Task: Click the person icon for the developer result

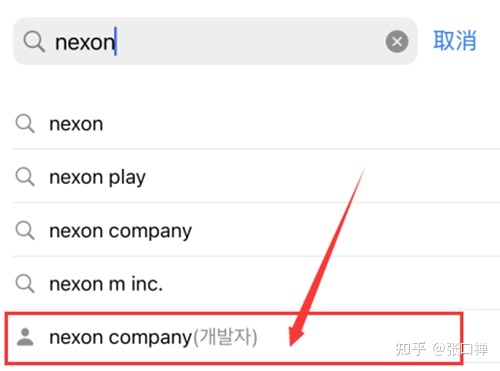Action: point(25,337)
